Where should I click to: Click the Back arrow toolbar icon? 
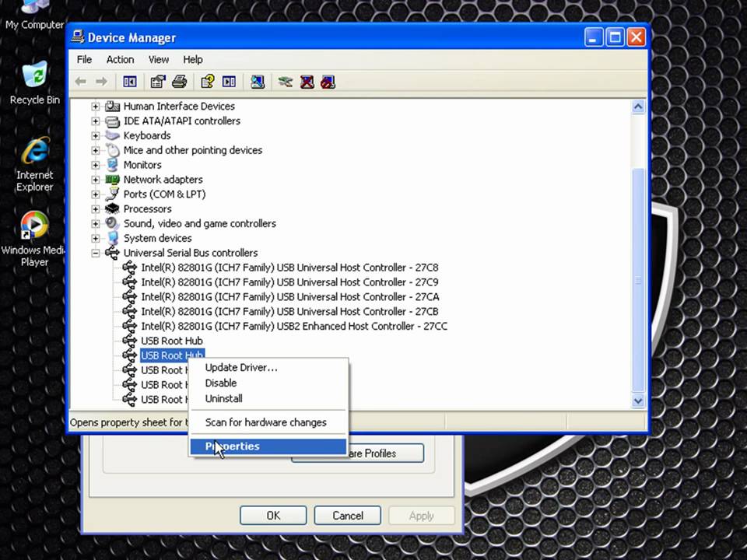80,82
